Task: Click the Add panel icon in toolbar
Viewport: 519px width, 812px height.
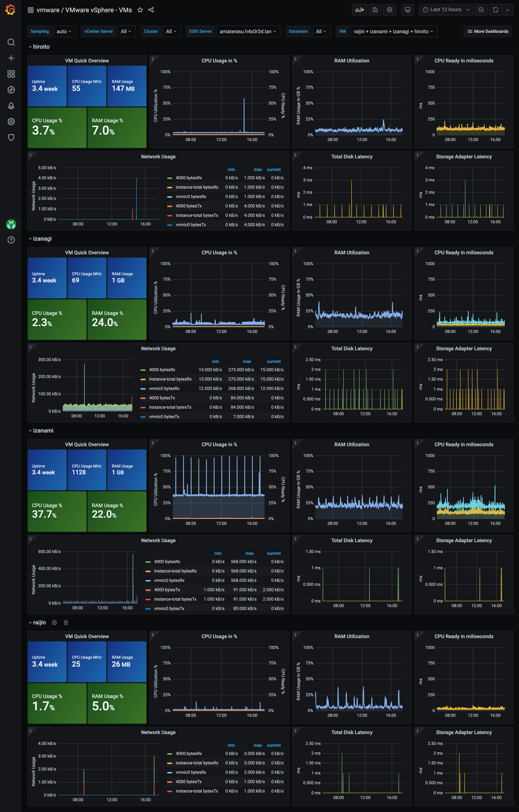Action: 360,10
